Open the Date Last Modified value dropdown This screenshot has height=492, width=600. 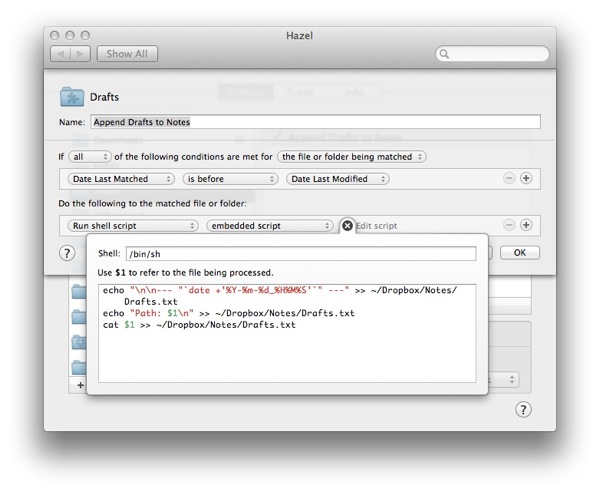click(338, 179)
